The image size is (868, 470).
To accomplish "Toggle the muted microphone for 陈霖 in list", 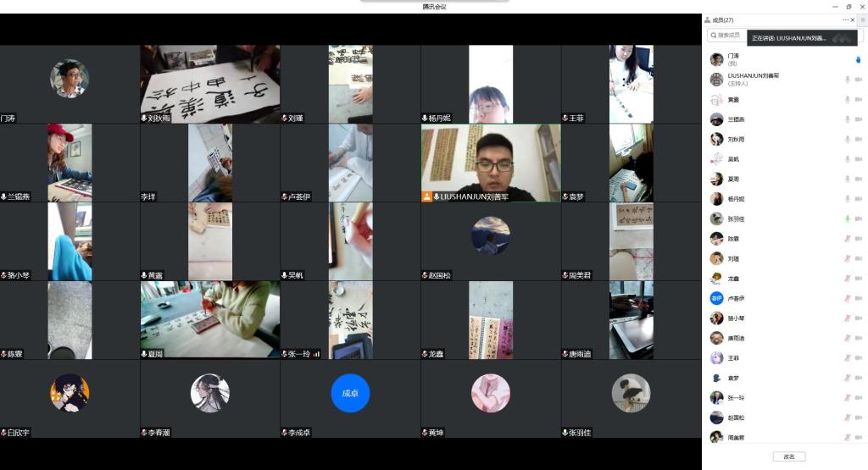I will 847,239.
